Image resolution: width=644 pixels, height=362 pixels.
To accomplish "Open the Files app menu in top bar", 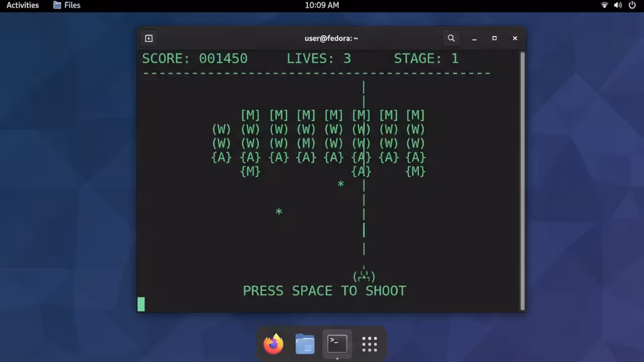I will coord(67,5).
